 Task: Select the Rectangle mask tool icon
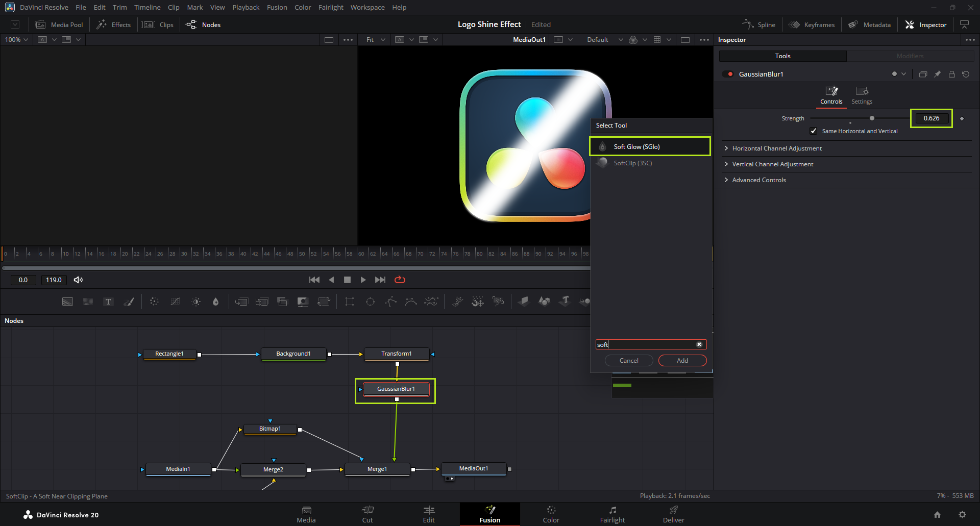[350, 302]
